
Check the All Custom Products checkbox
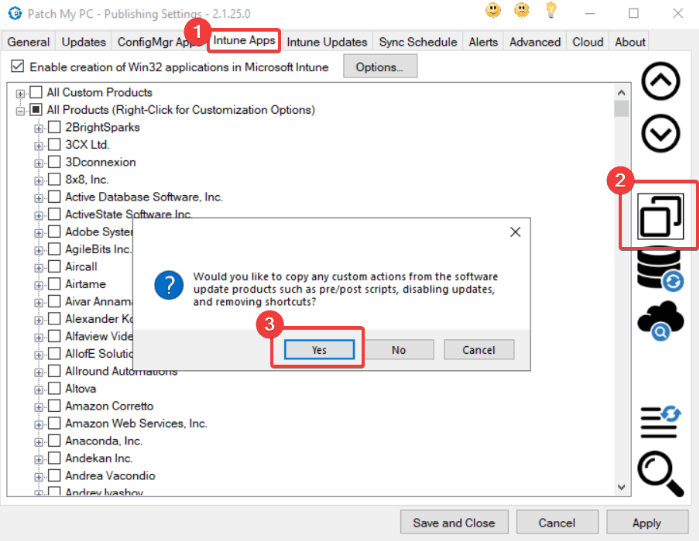(36, 92)
